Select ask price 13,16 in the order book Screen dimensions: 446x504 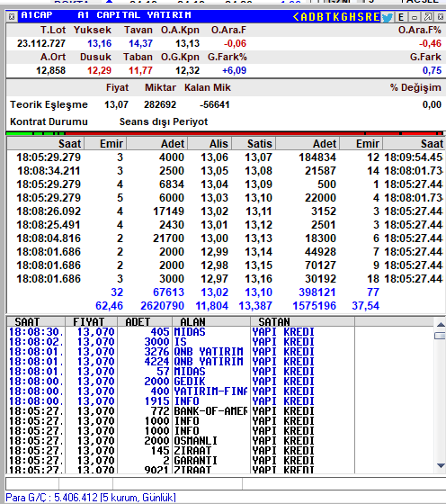coord(258,279)
